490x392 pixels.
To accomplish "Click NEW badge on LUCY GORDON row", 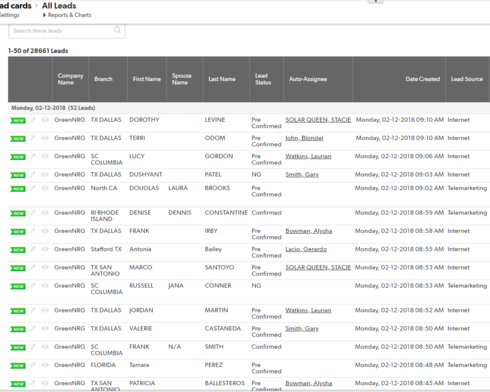I will pyautogui.click(x=18, y=157).
